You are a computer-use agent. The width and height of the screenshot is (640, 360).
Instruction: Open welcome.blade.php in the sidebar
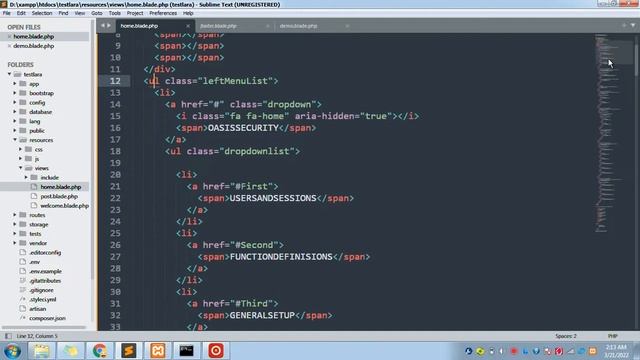(x=64, y=206)
